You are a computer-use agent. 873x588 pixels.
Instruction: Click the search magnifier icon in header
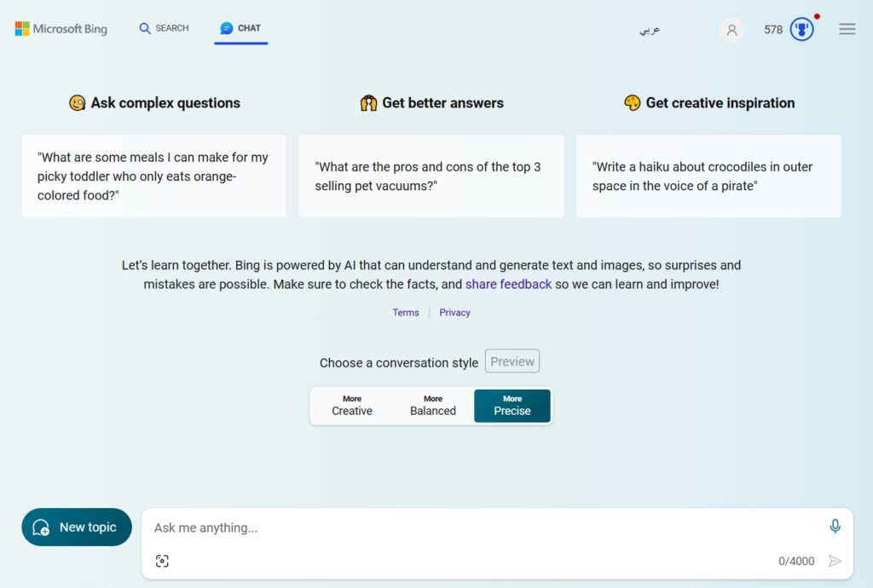pos(145,28)
